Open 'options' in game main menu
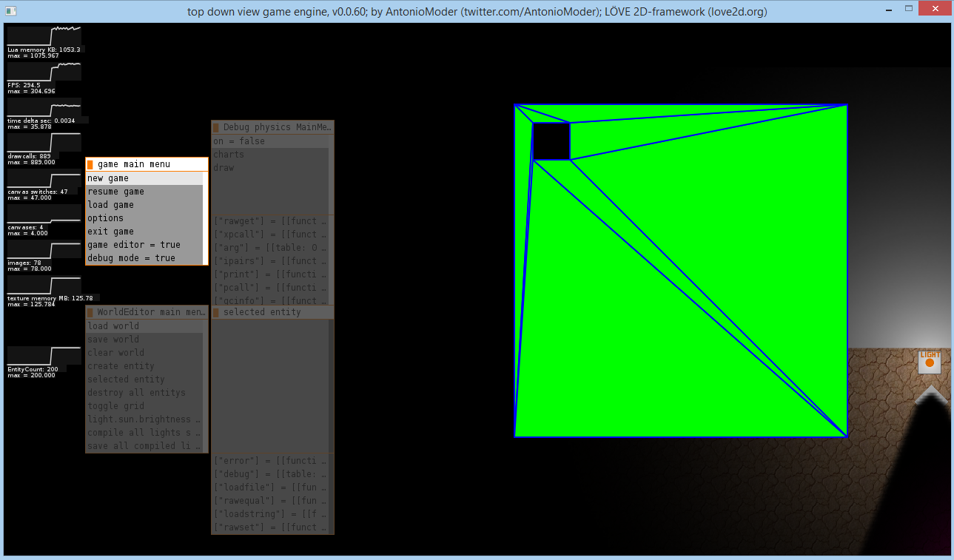The height and width of the screenshot is (560, 954). (144, 218)
